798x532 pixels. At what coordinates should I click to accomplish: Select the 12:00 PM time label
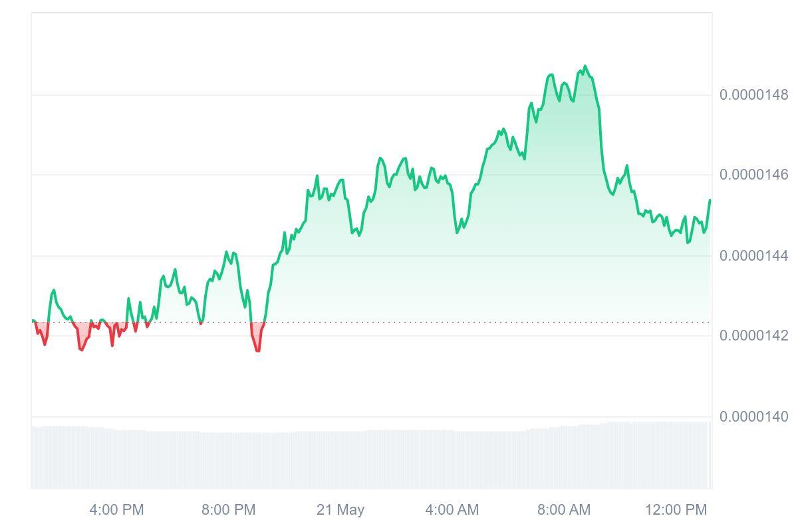[x=676, y=510]
